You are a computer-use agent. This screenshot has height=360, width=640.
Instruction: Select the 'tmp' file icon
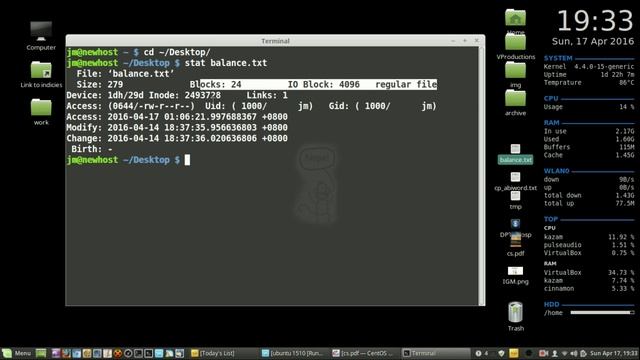(515, 200)
